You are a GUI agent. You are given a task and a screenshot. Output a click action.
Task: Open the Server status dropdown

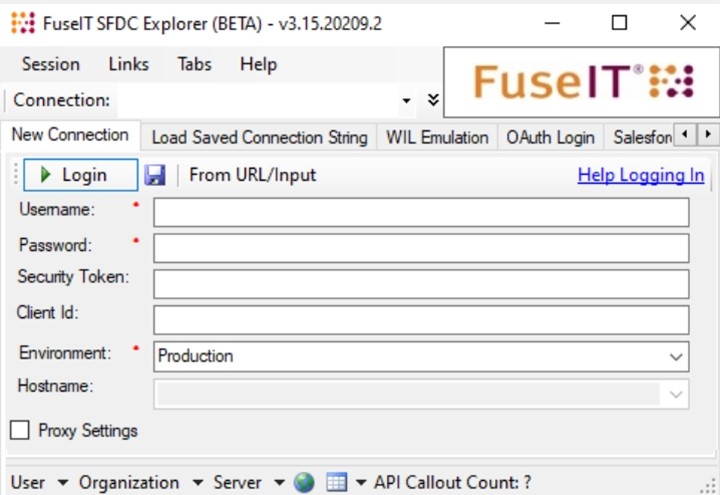pyautogui.click(x=279, y=483)
